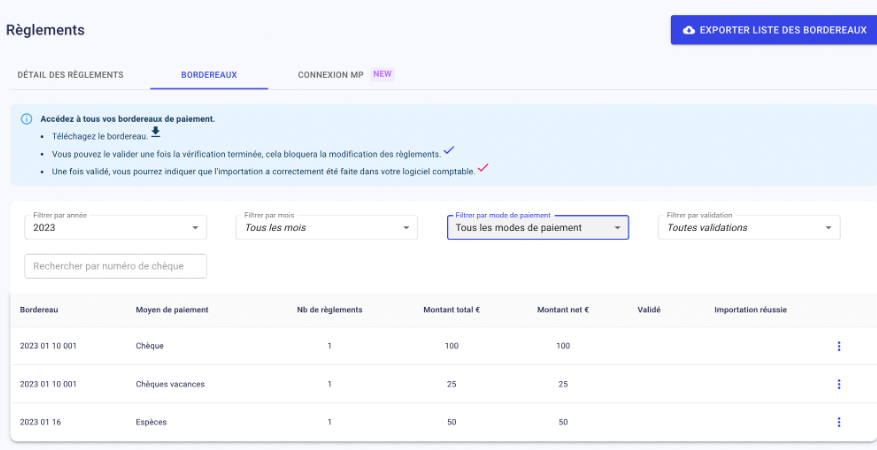Open three-dot menu for Chèques vacances row

838,384
